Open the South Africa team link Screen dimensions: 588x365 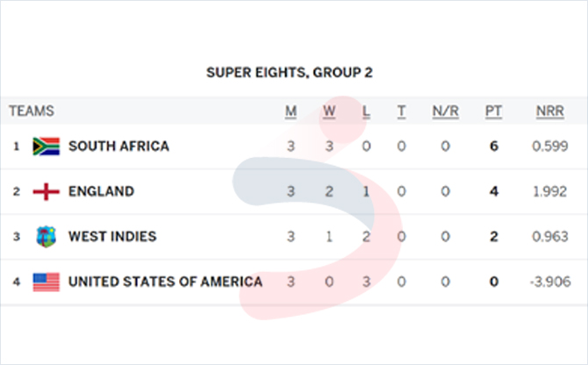(x=118, y=147)
